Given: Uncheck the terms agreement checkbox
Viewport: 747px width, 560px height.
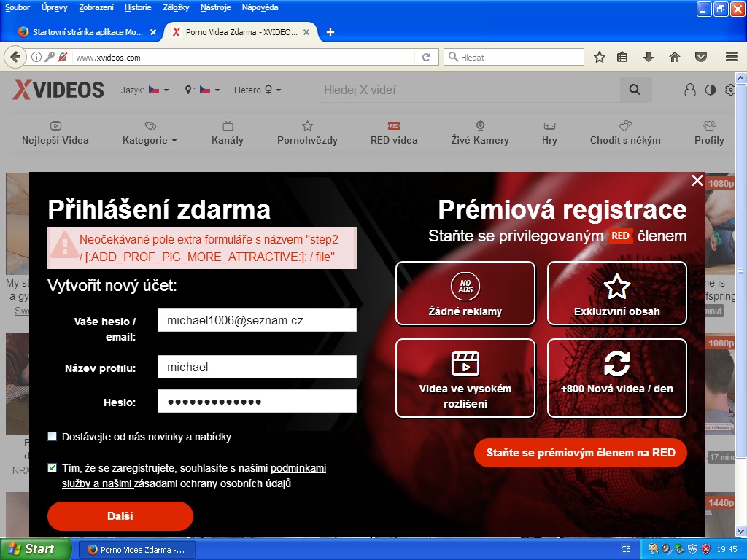Looking at the screenshot, I should coord(53,468).
